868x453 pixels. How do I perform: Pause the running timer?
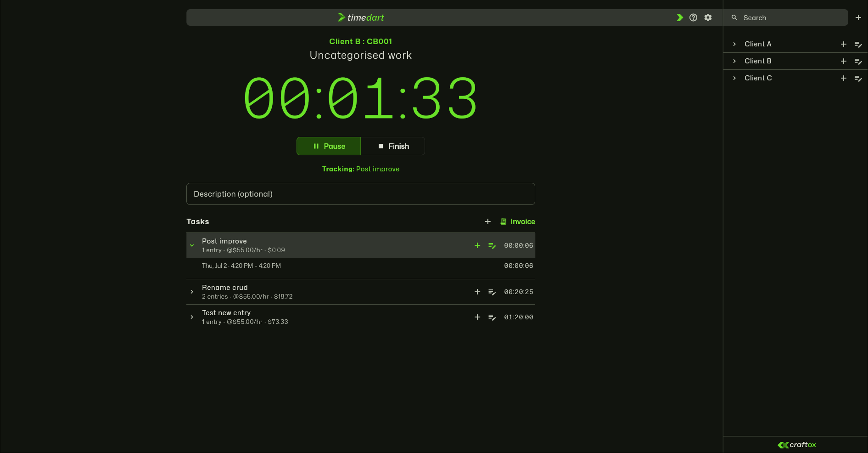pos(329,146)
